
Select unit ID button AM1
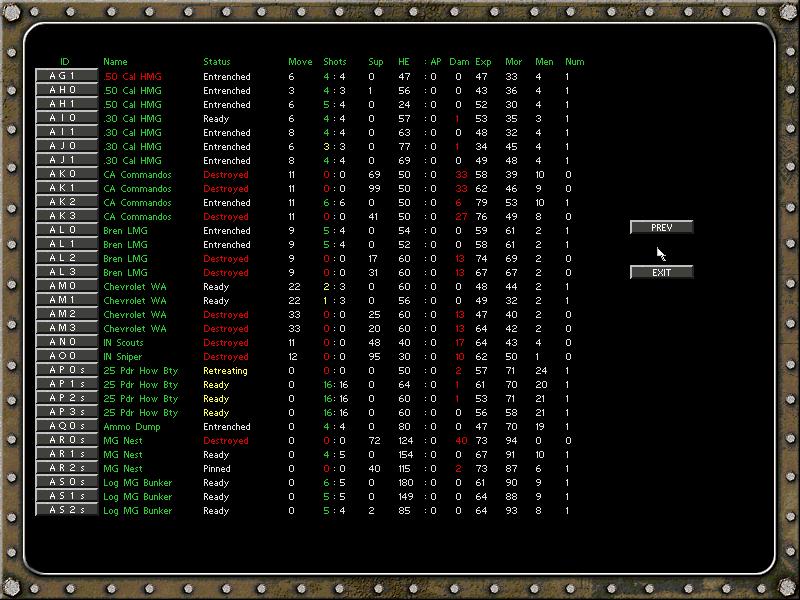coord(67,301)
